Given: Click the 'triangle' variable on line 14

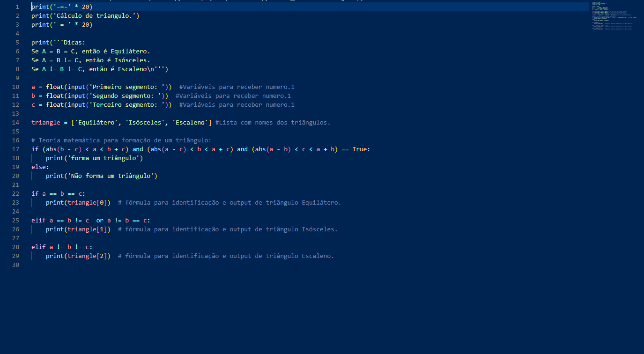Looking at the screenshot, I should (x=46, y=123).
